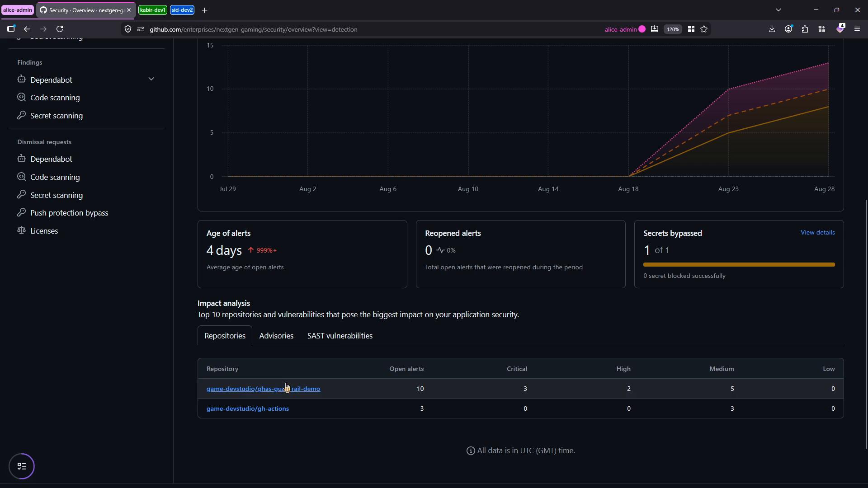Open Licenses in the sidebar
The image size is (868, 488).
click(44, 230)
